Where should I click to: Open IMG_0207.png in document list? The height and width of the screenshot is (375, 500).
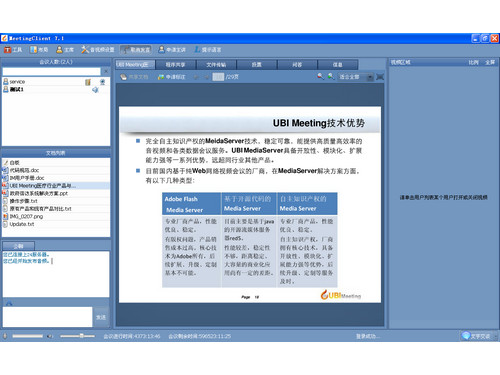[56, 216]
